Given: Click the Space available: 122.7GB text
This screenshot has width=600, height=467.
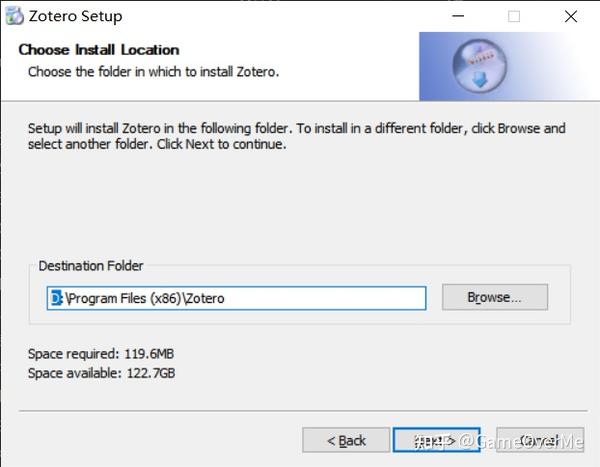Looking at the screenshot, I should tap(102, 373).
